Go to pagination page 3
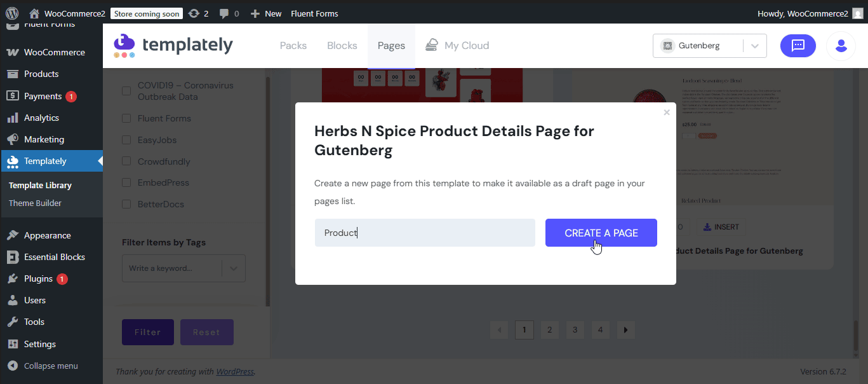 (x=575, y=330)
